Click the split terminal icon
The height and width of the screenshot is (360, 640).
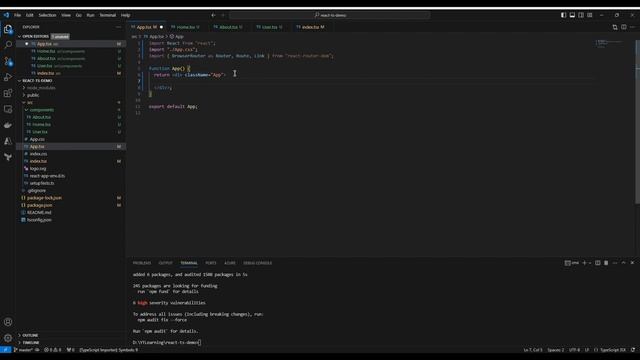coord(598,263)
